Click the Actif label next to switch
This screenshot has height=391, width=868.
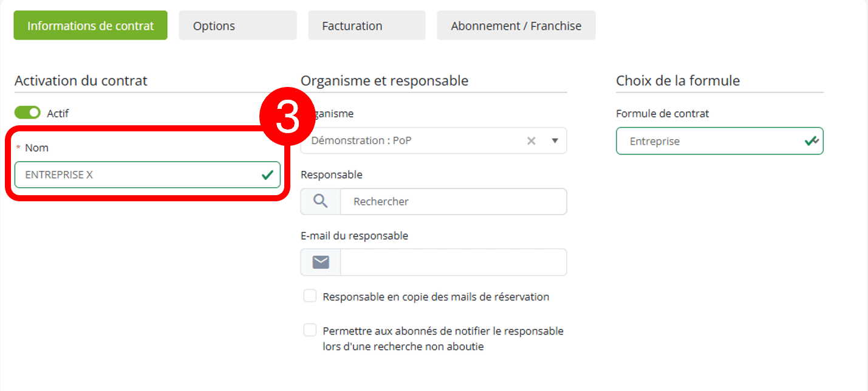pos(58,113)
